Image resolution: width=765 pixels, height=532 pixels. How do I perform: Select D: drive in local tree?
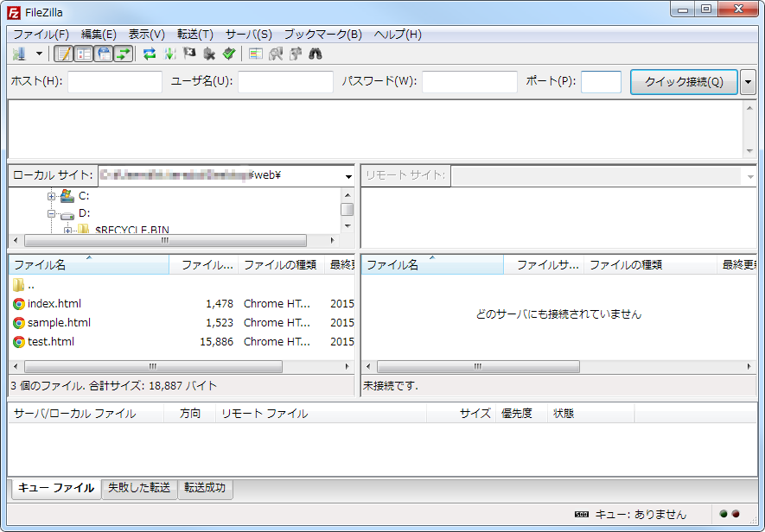pyautogui.click(x=85, y=213)
